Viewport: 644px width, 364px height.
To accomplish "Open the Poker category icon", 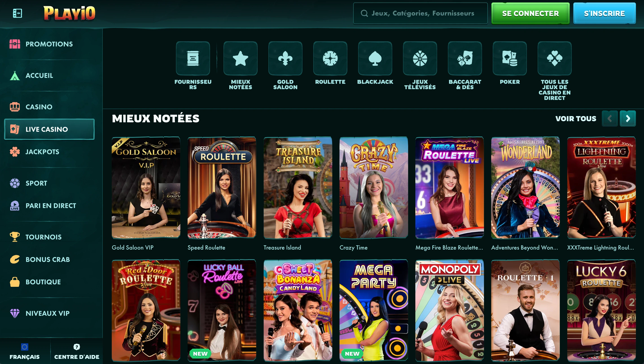I will pos(510,58).
